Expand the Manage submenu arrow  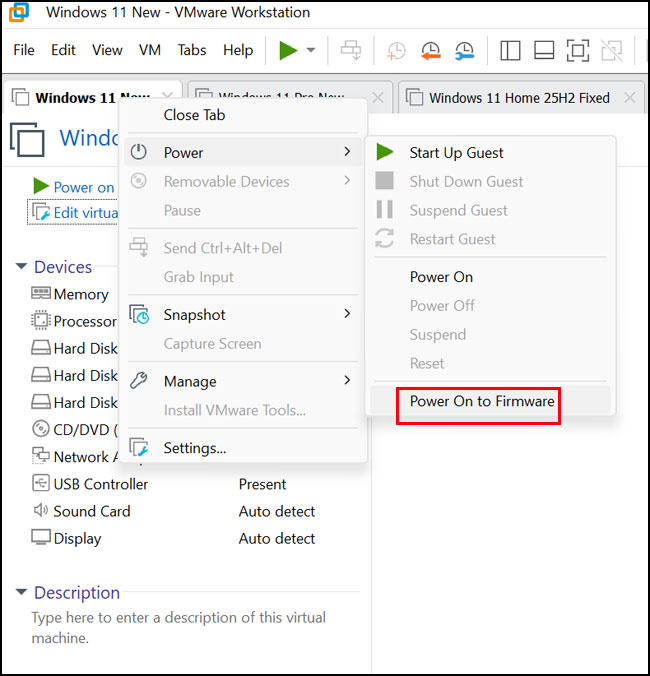pyautogui.click(x=347, y=380)
